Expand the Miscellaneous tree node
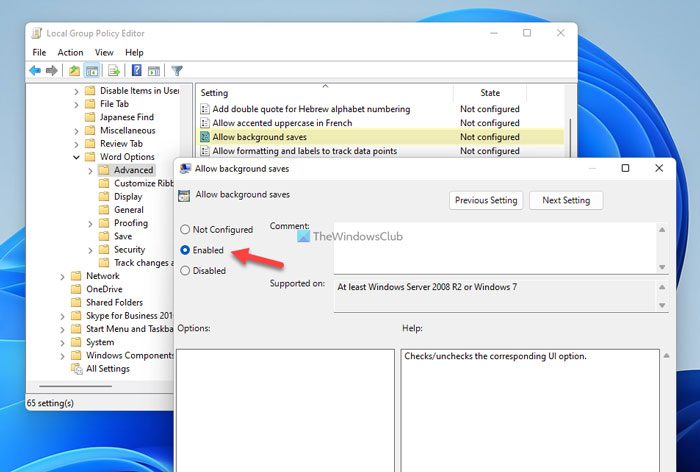 pos(76,131)
